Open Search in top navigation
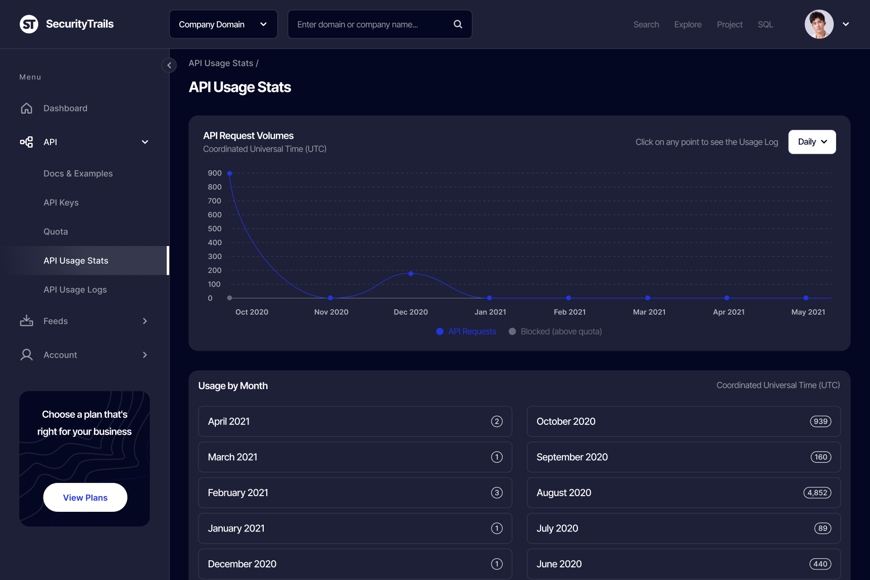The height and width of the screenshot is (580, 870). (646, 24)
